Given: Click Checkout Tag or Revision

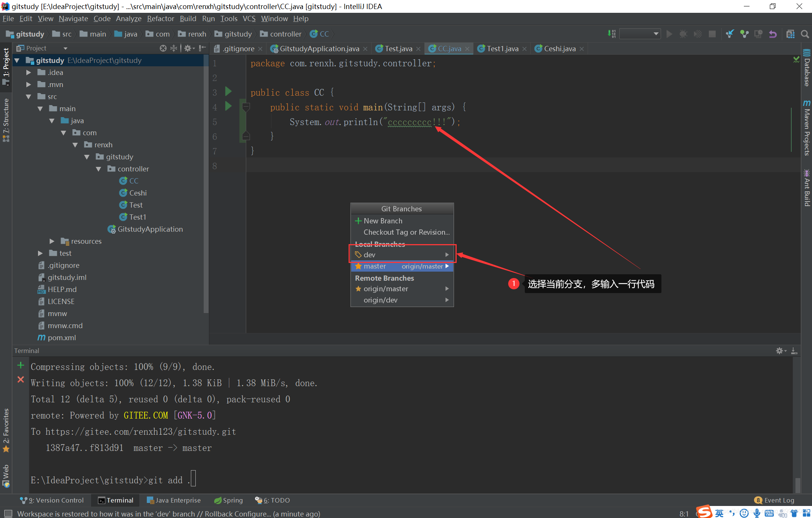Looking at the screenshot, I should pos(402,232).
